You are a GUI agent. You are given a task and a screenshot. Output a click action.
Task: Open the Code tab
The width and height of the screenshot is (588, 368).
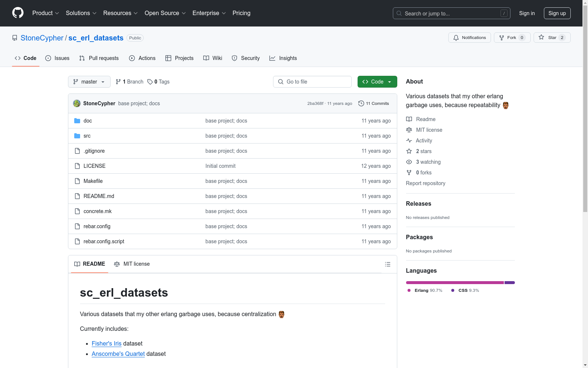coord(26,58)
